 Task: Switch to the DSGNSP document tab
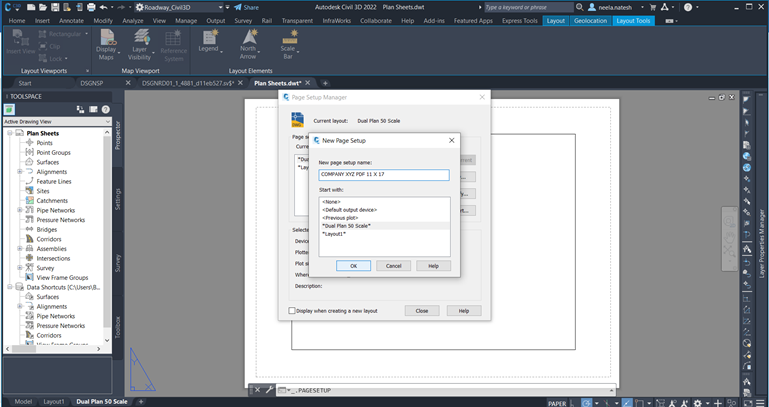click(x=92, y=83)
